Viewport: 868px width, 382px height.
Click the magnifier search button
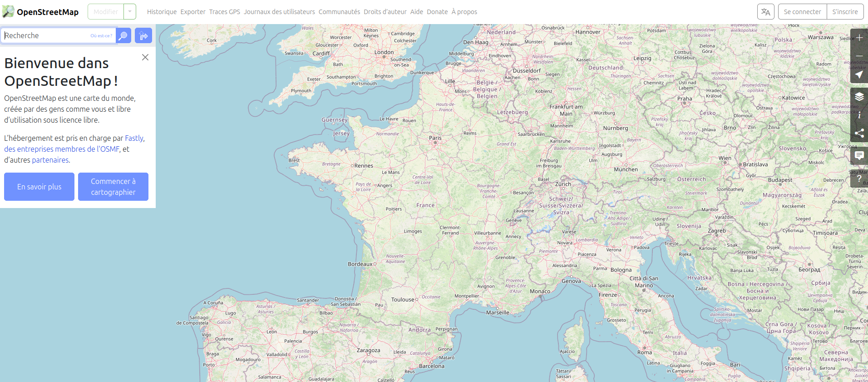[123, 35]
